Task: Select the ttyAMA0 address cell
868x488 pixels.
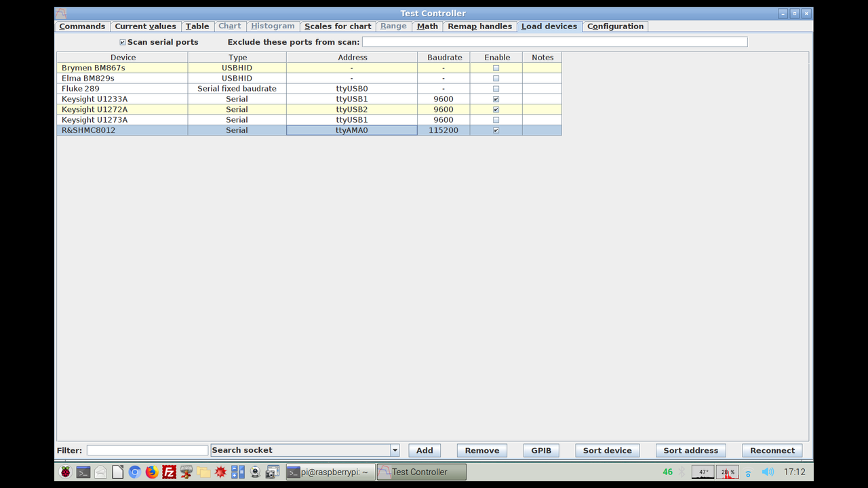Action: 352,130
